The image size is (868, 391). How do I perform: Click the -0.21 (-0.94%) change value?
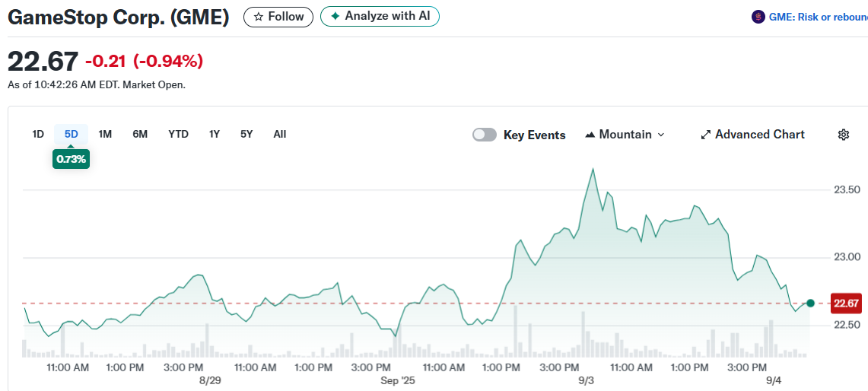[144, 62]
